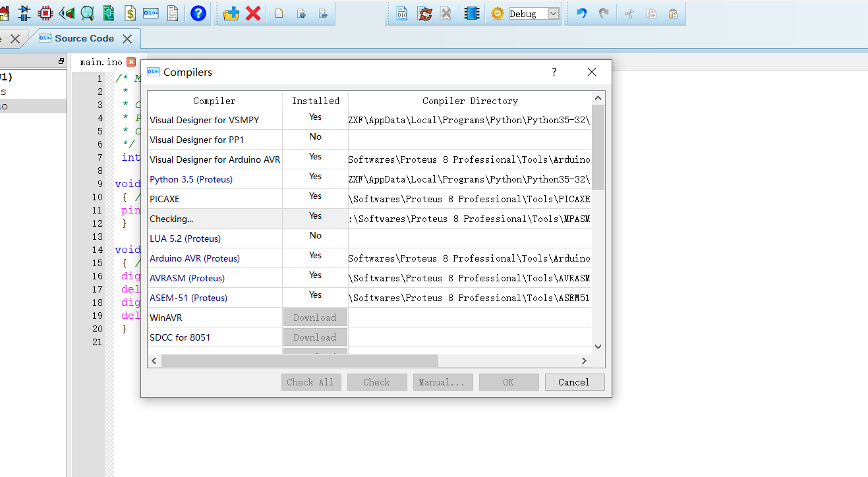Open project settings with the gear icon
This screenshot has height=477, width=868.
click(498, 13)
